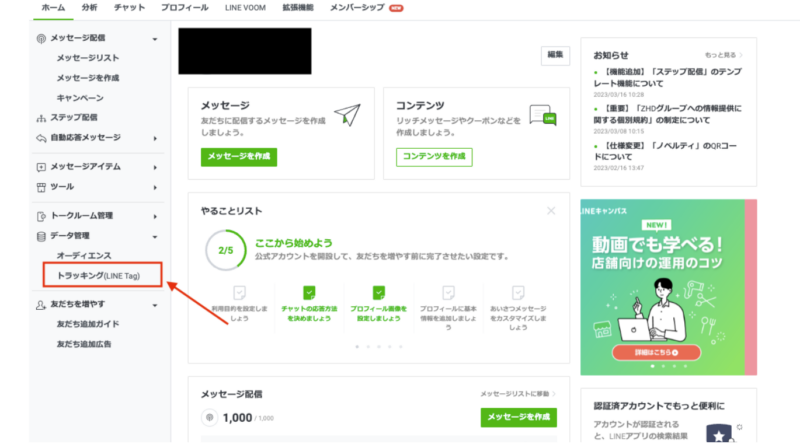Expand the メッセージアイテム arrow
This screenshot has width=800, height=444.
pyautogui.click(x=155, y=167)
